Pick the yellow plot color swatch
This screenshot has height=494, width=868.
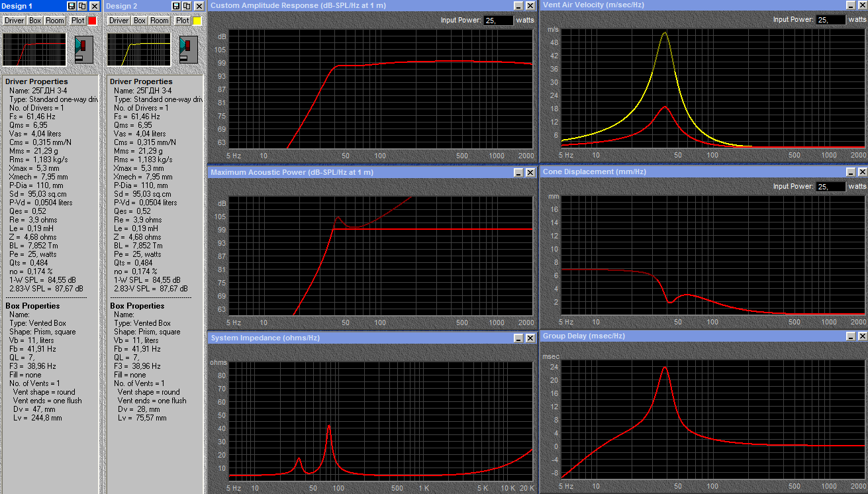click(197, 21)
